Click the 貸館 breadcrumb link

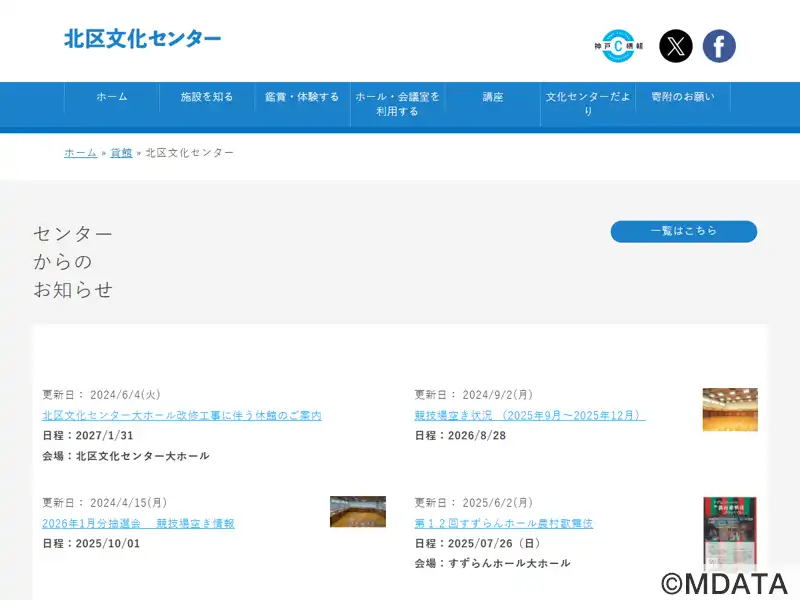(x=121, y=153)
